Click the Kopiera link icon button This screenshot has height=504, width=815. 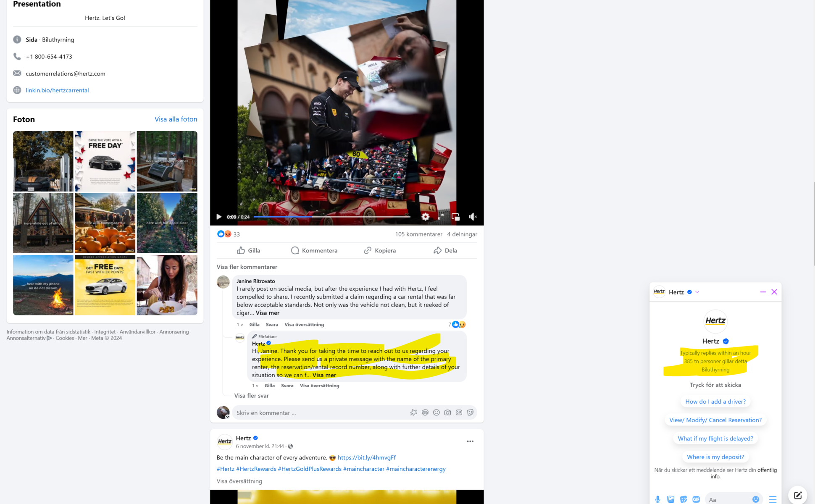click(x=380, y=250)
